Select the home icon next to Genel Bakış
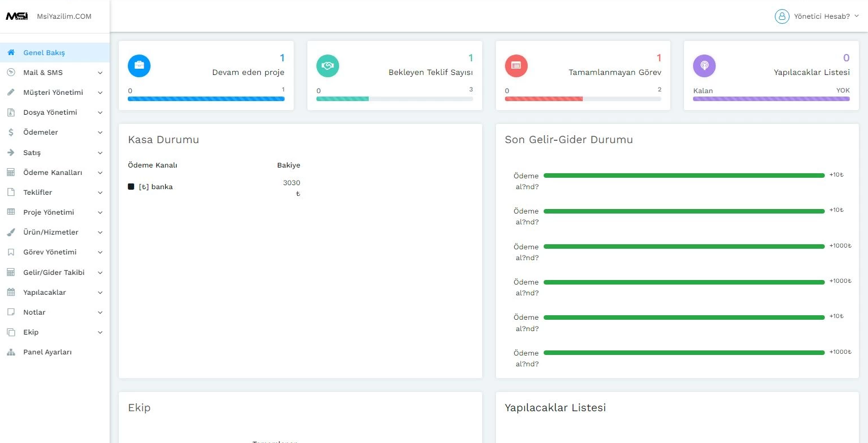The image size is (868, 443). pyautogui.click(x=10, y=52)
